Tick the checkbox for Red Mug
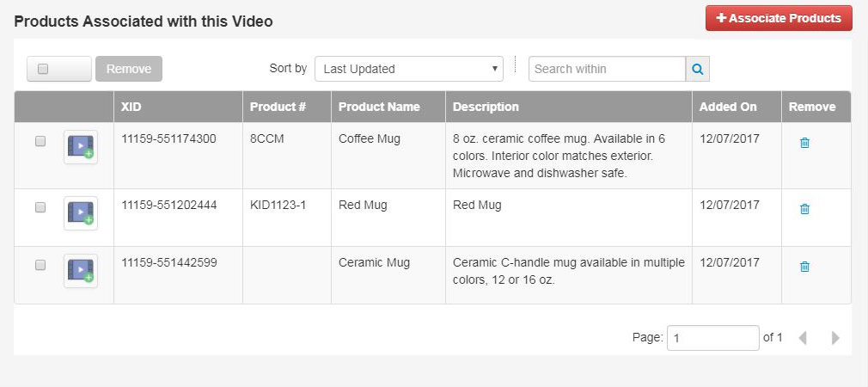This screenshot has width=868, height=387. pyautogui.click(x=40, y=207)
